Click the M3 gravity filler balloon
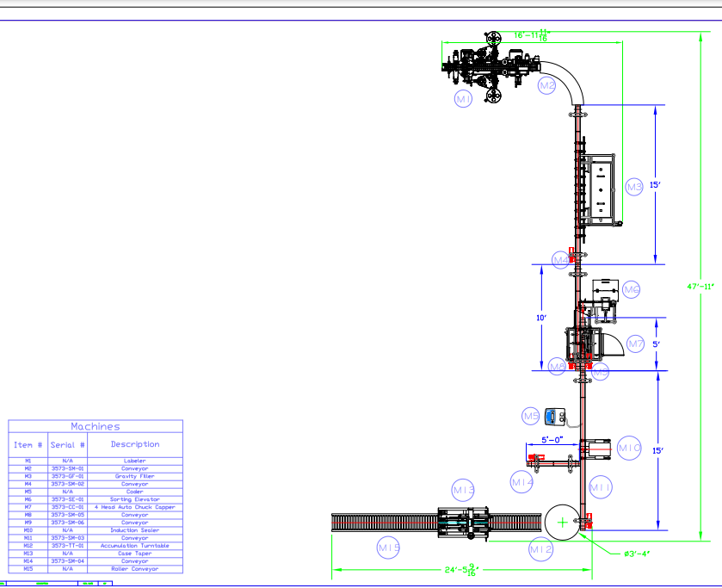722x588 pixels. (634, 187)
